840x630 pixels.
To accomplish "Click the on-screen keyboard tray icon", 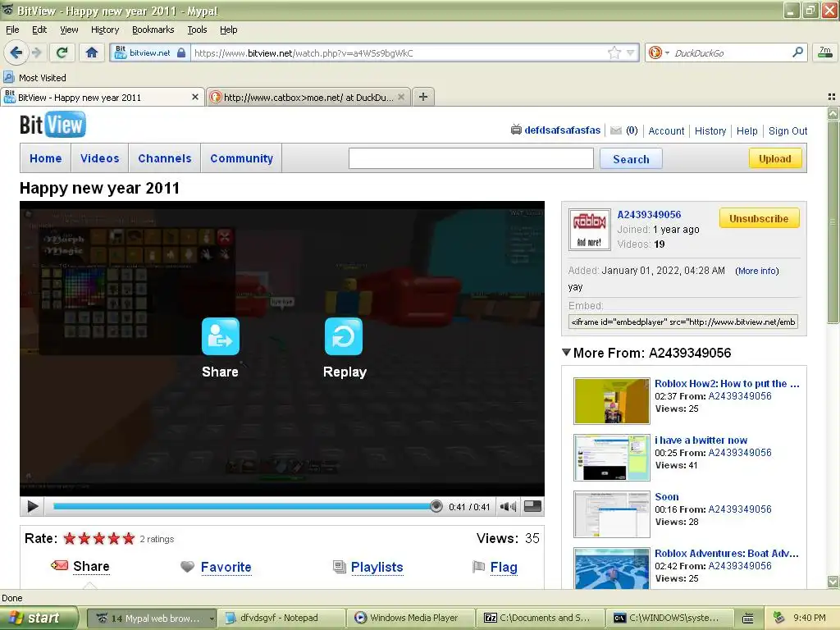I will 748,619.
